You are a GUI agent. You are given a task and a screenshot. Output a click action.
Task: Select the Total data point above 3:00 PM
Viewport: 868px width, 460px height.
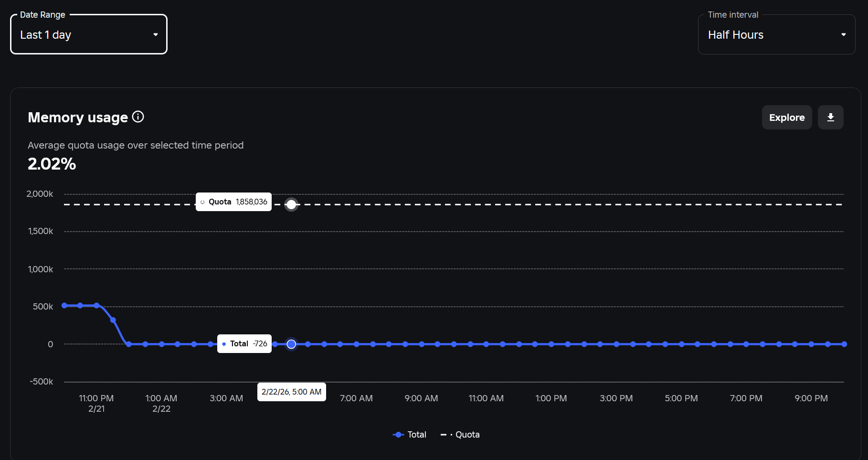[x=616, y=344]
